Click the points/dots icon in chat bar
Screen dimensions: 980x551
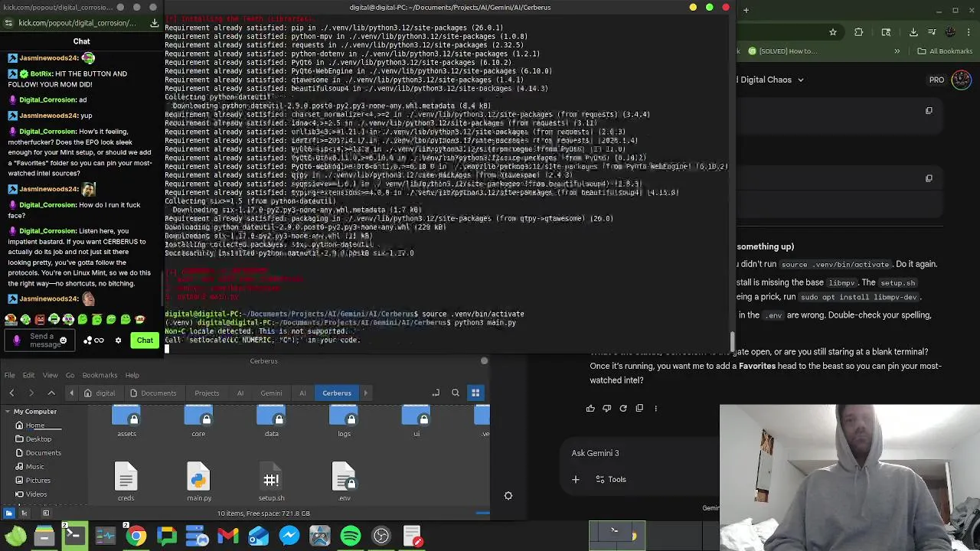88,341
